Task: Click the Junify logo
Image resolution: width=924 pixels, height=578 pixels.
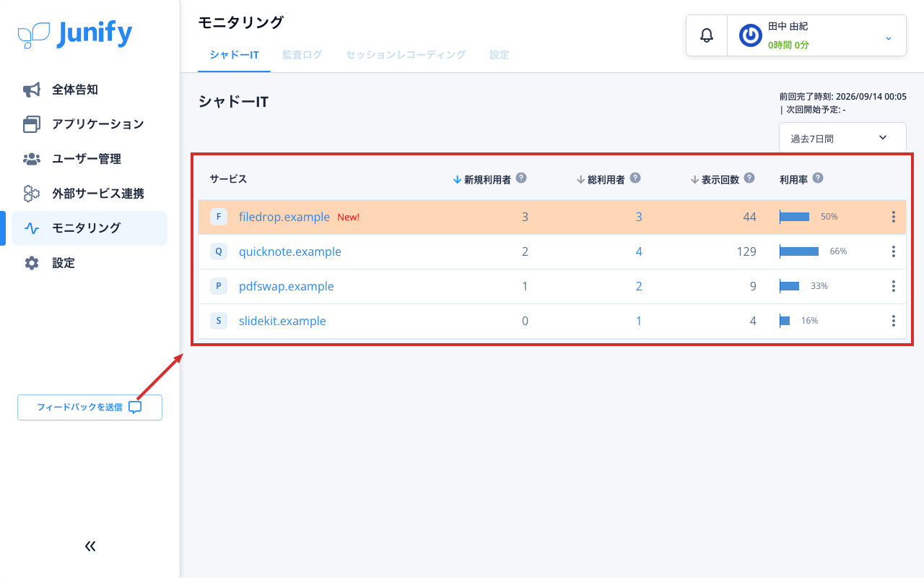Action: click(x=75, y=34)
